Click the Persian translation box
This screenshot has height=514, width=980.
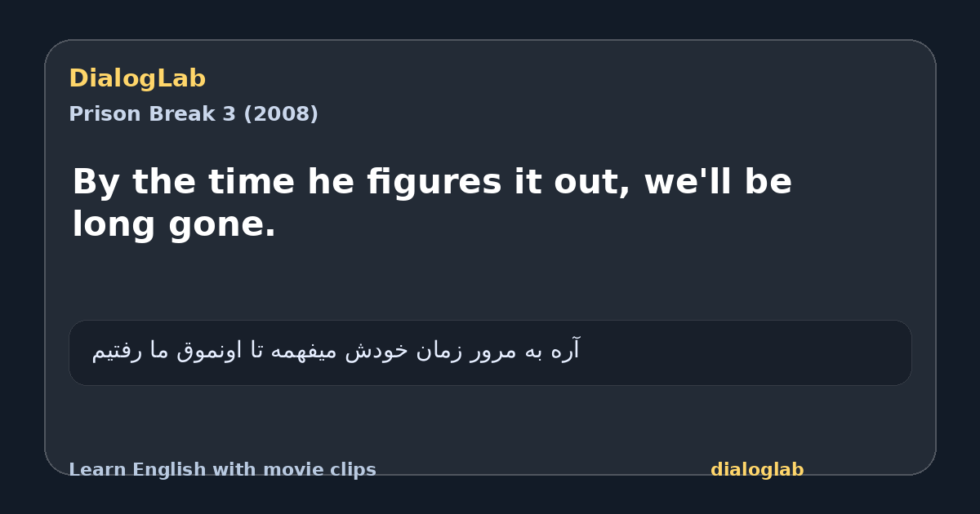(x=490, y=352)
